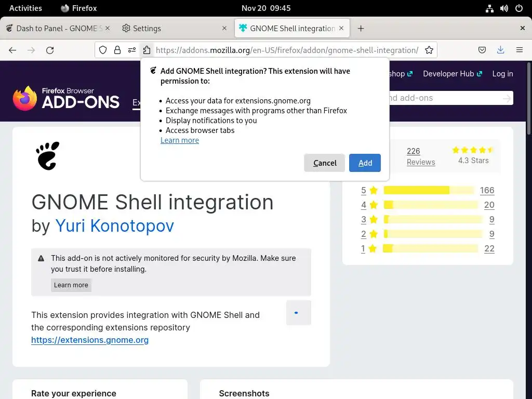Open the Firefox downloads panel
Viewport: 532px width, 399px height.
[500, 50]
